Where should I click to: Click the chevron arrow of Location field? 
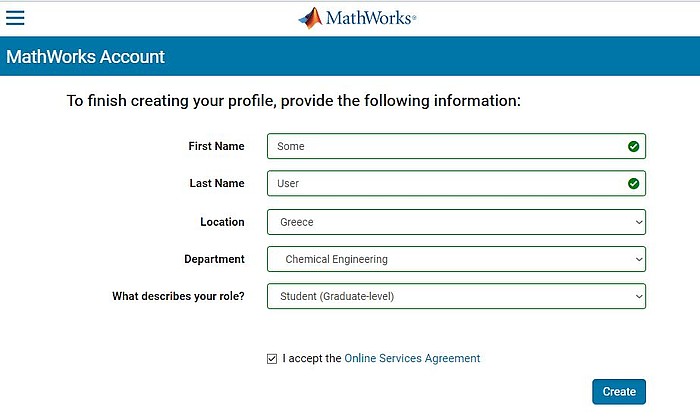[x=639, y=222]
